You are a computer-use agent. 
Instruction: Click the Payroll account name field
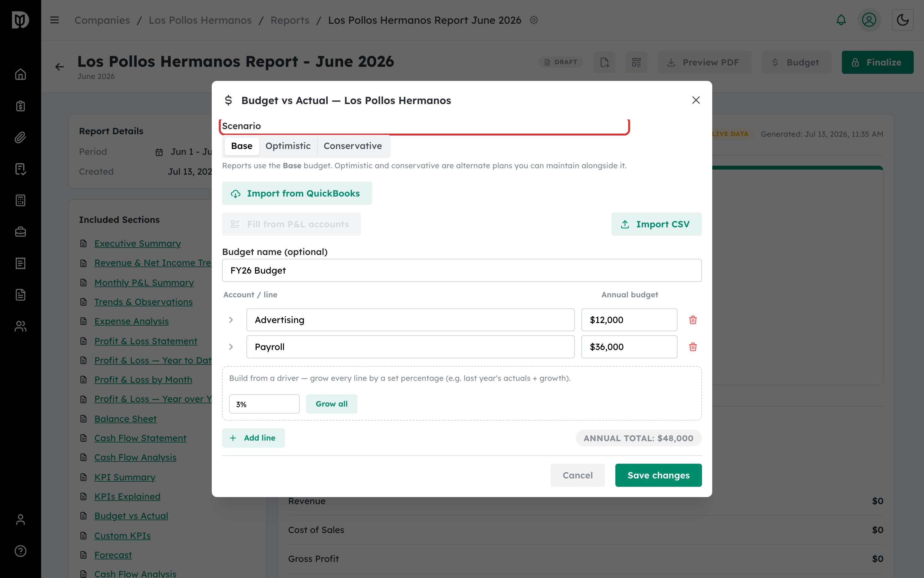click(410, 347)
